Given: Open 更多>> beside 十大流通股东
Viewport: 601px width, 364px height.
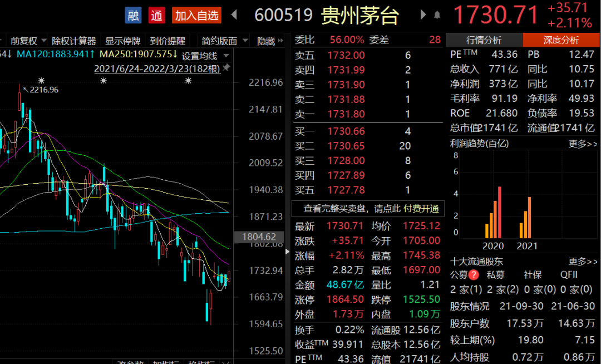Looking at the screenshot, I should (583, 262).
